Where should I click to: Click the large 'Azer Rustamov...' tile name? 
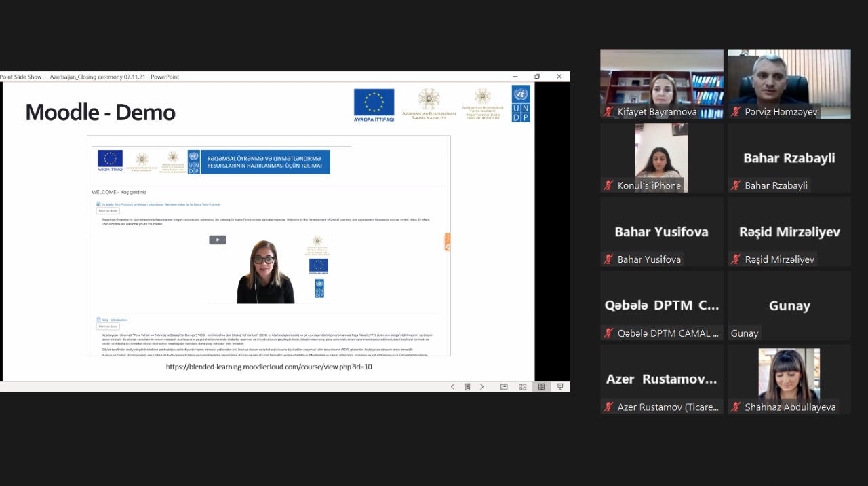click(662, 379)
